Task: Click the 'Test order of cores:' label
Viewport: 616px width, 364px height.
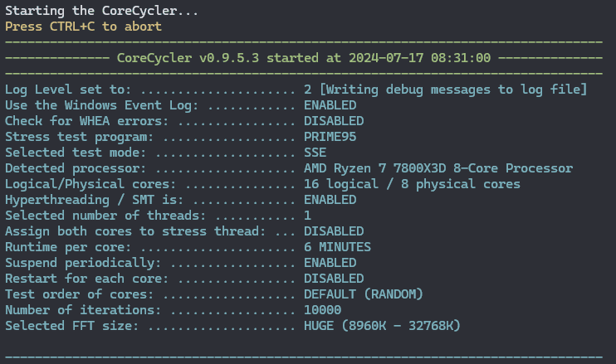Action: [x=79, y=294]
